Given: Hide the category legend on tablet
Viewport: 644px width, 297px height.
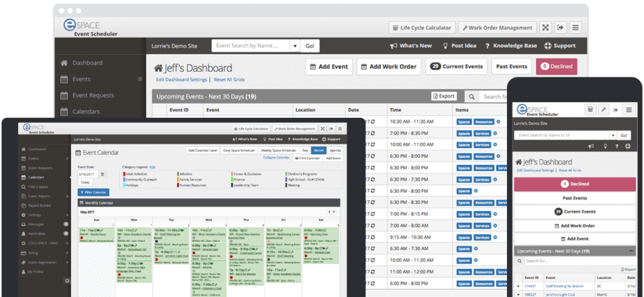Looking at the screenshot, I should pos(152,167).
